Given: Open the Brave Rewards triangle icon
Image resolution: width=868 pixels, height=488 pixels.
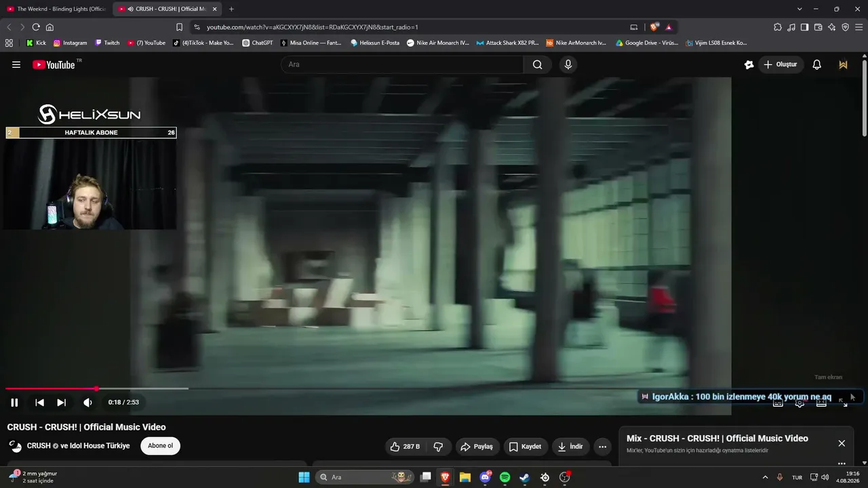Looking at the screenshot, I should coord(669,27).
